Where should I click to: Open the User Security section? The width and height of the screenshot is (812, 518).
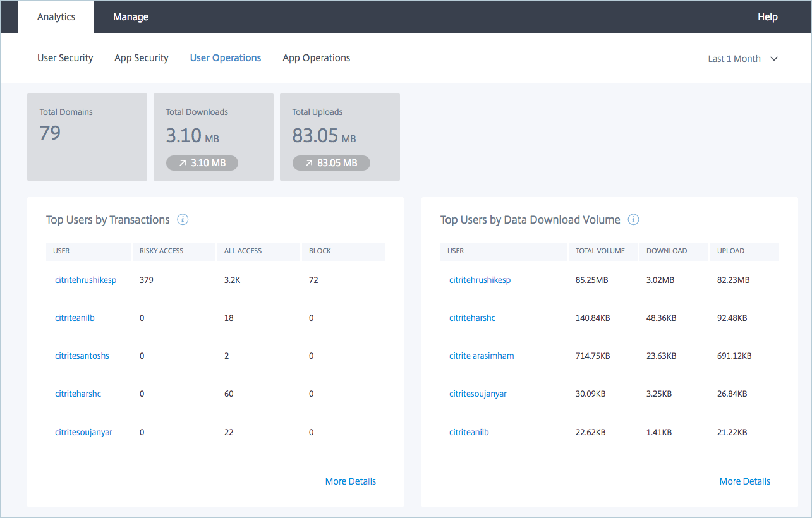pyautogui.click(x=65, y=58)
